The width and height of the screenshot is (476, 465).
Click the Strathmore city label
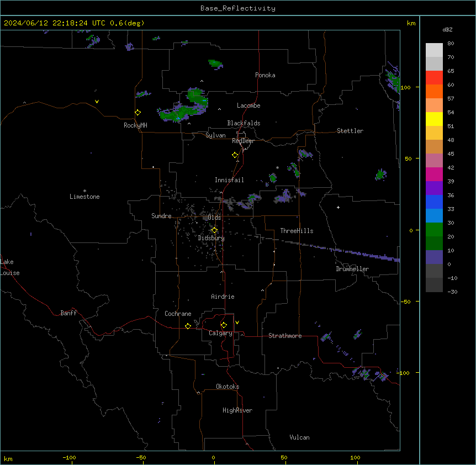pyautogui.click(x=285, y=336)
